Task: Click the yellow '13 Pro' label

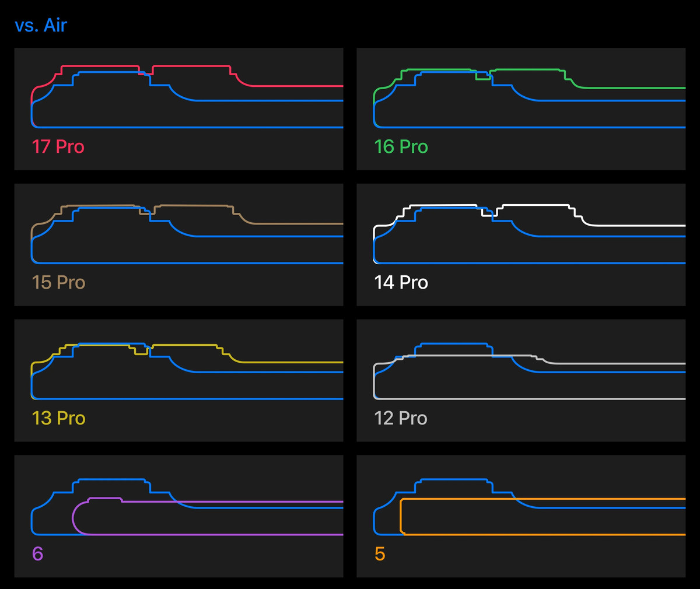Action: pyautogui.click(x=58, y=418)
